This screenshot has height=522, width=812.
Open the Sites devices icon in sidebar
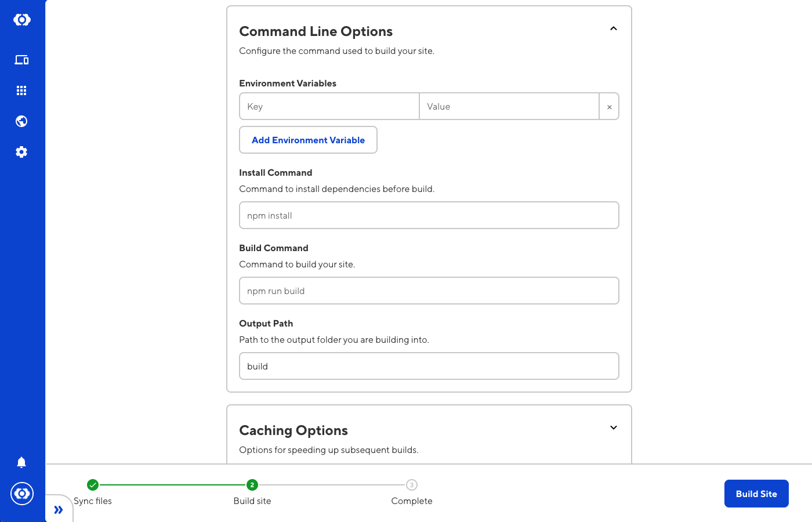point(21,60)
